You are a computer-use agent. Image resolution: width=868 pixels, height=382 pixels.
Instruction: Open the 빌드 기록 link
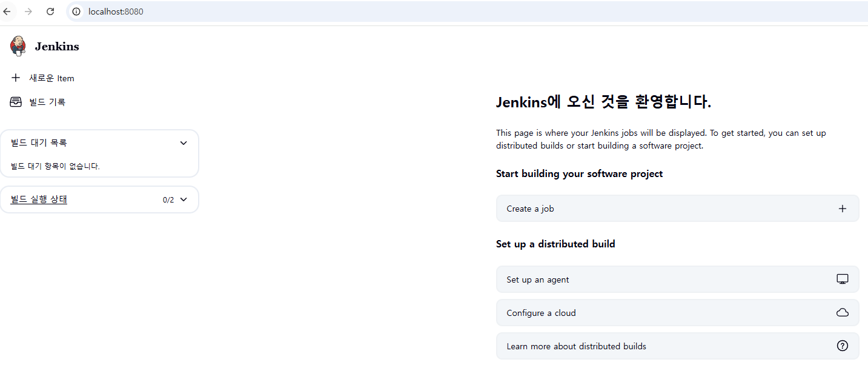coord(47,102)
